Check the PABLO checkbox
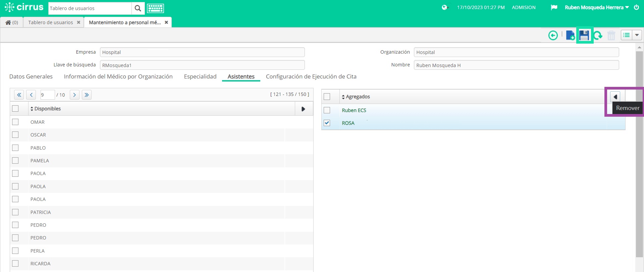 tap(15, 148)
